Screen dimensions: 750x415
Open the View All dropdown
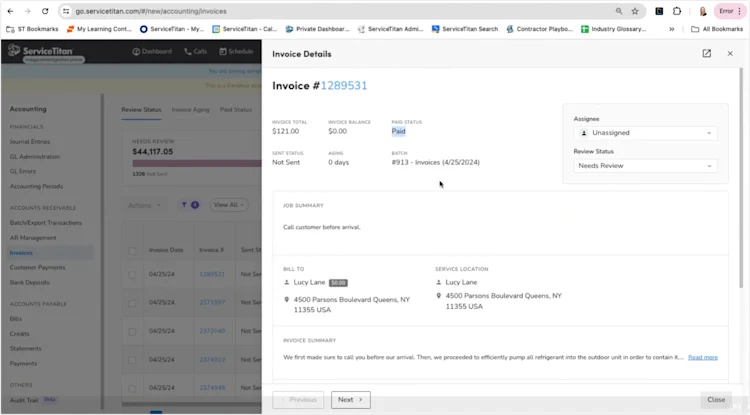(229, 205)
